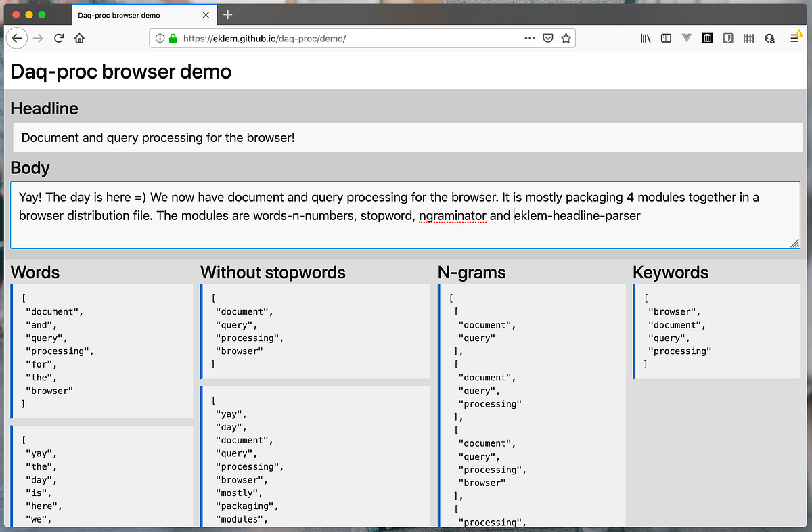
Task: Open the Firefox home page
Action: tap(79, 38)
